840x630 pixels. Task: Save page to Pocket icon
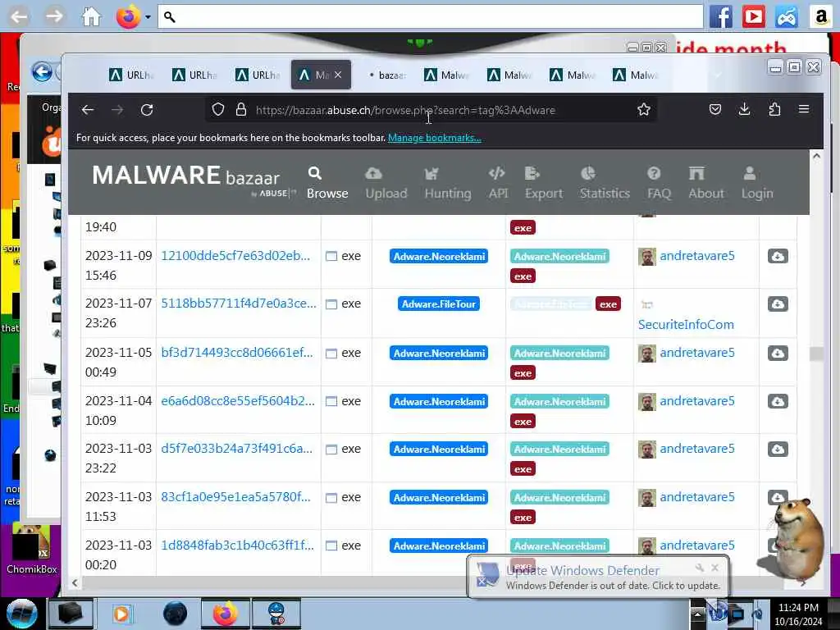(715, 110)
